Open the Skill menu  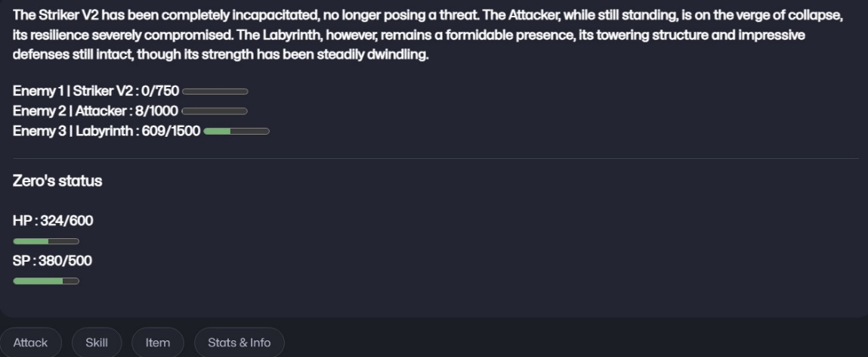tap(97, 343)
